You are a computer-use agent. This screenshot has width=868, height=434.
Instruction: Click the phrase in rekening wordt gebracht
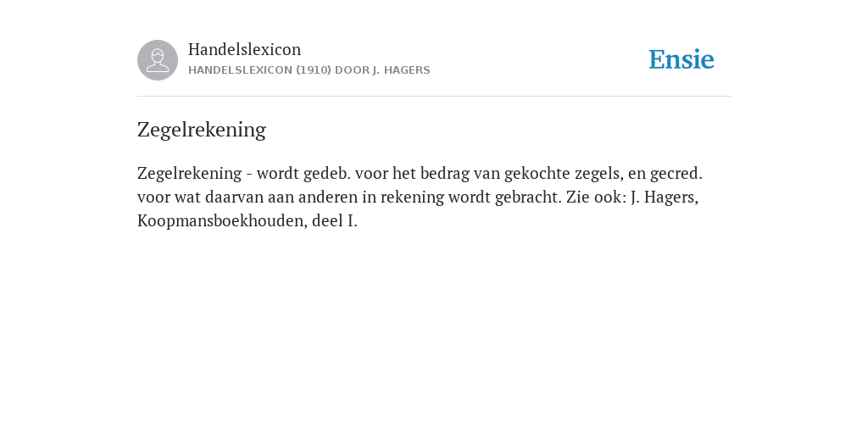pyautogui.click(x=461, y=197)
